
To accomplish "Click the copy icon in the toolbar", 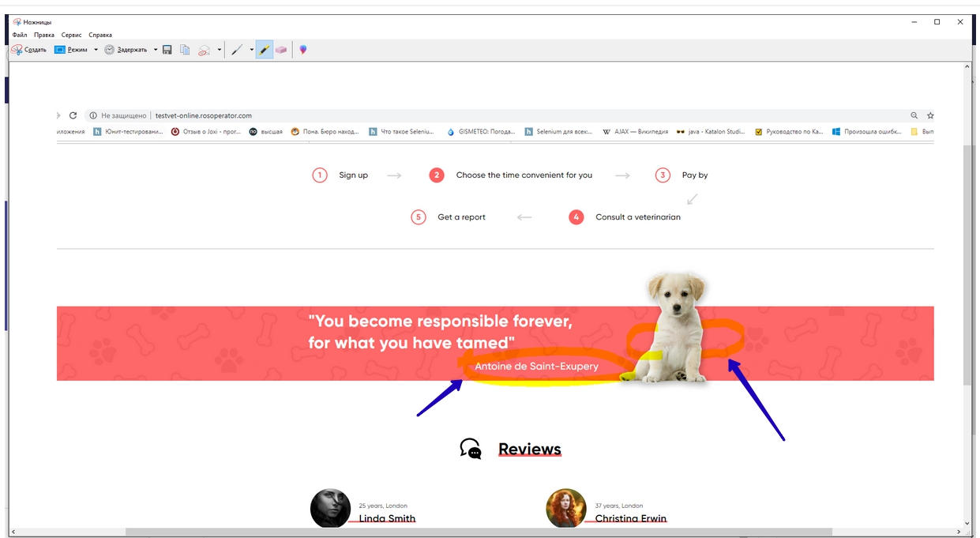I will pyautogui.click(x=185, y=50).
